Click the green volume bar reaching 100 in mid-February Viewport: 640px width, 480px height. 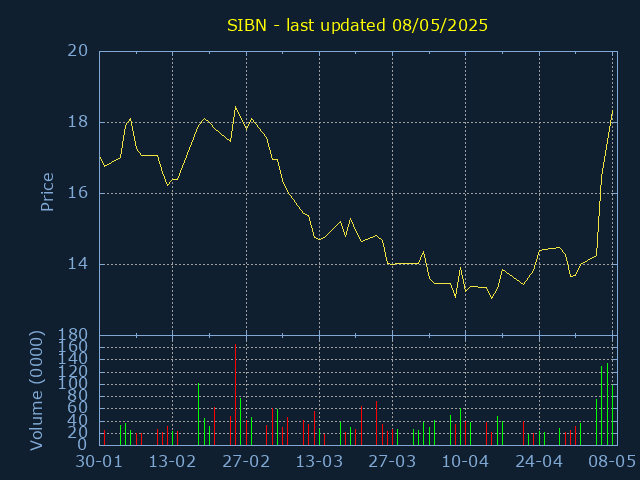coord(198,414)
